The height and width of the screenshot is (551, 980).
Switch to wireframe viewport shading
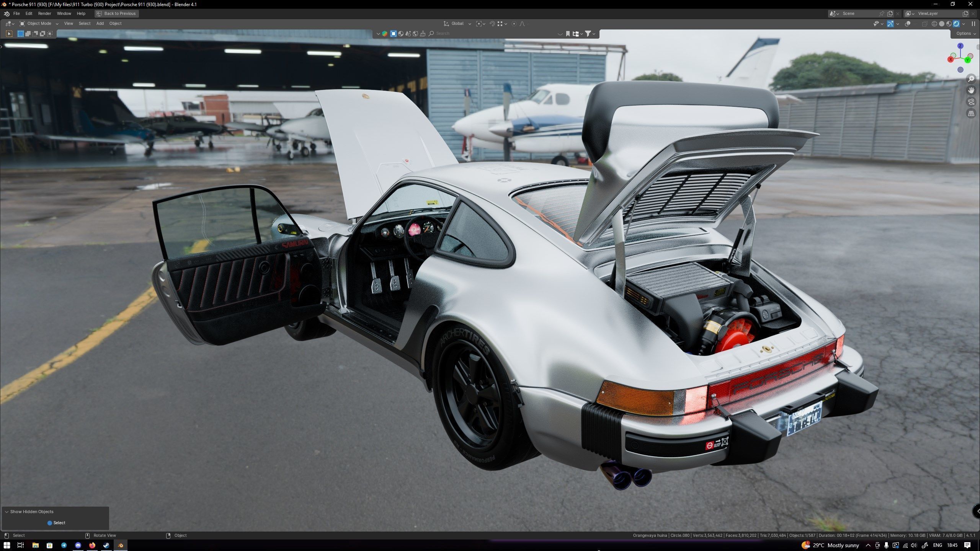(x=934, y=24)
